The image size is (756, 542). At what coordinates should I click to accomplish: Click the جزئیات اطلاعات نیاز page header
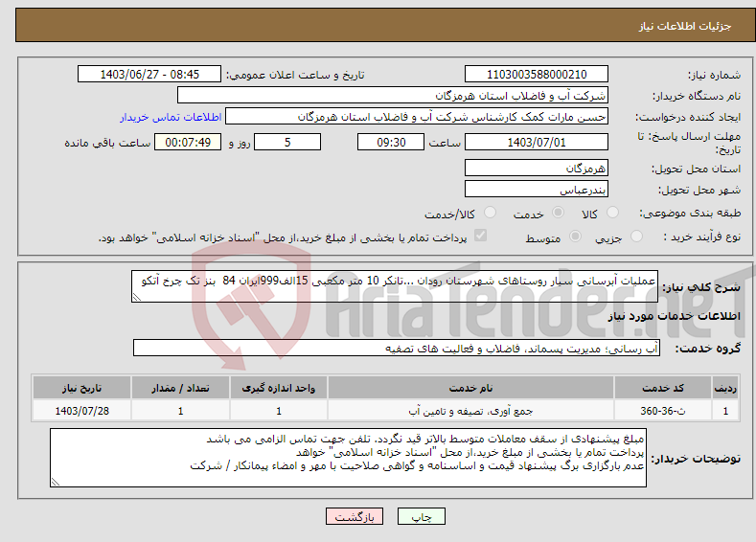click(685, 26)
